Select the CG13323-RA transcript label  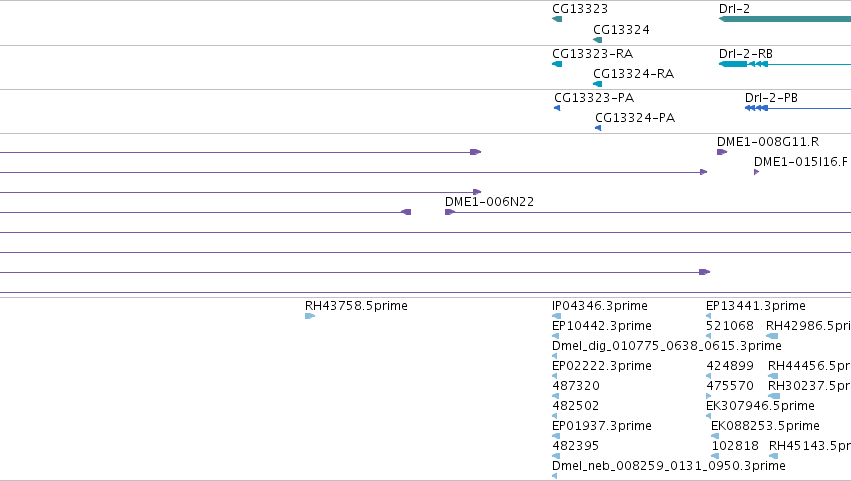click(592, 53)
